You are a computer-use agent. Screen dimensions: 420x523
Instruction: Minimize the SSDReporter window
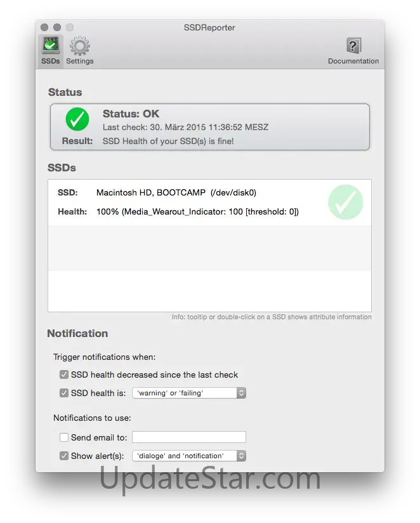coord(57,27)
